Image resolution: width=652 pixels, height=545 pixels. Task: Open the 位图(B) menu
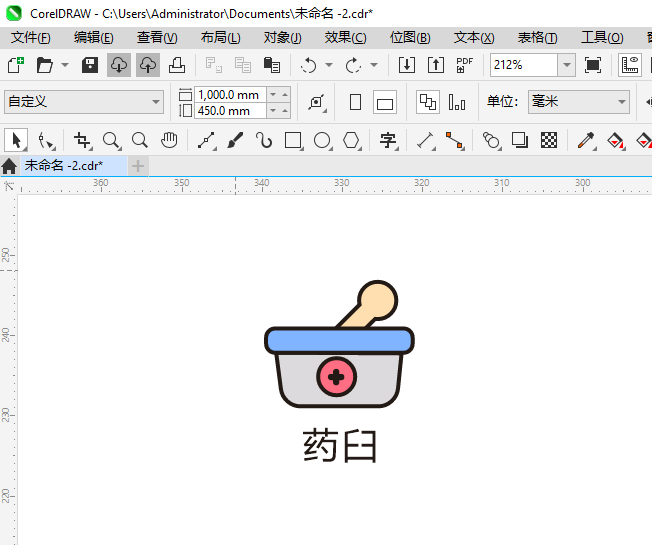[410, 38]
